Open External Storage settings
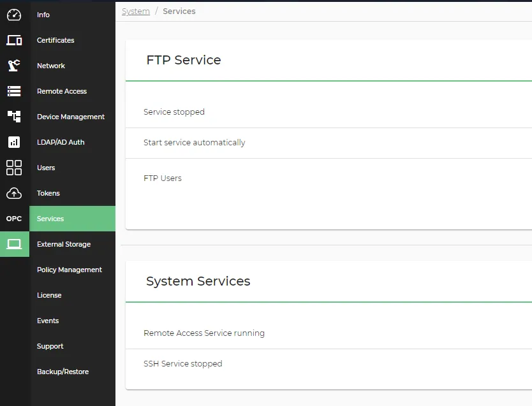The height and width of the screenshot is (406, 532). (x=64, y=244)
